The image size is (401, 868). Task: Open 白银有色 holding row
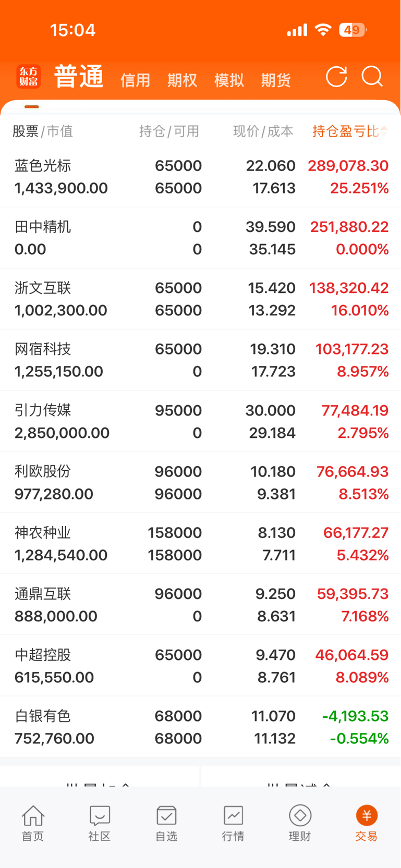tap(200, 727)
